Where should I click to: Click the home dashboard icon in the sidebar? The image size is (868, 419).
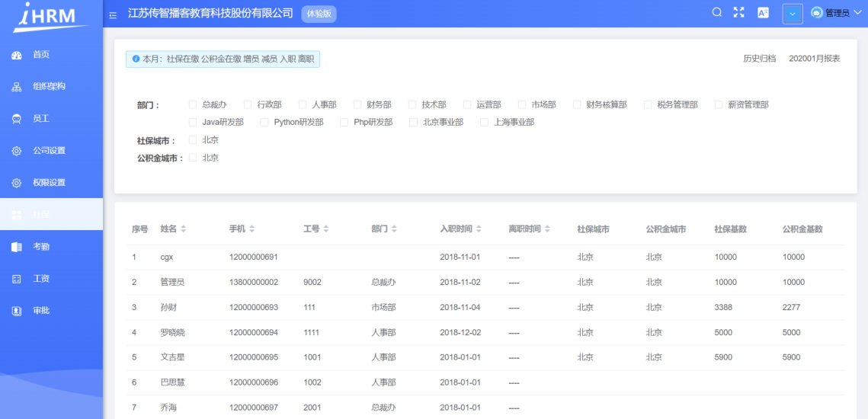pos(17,55)
